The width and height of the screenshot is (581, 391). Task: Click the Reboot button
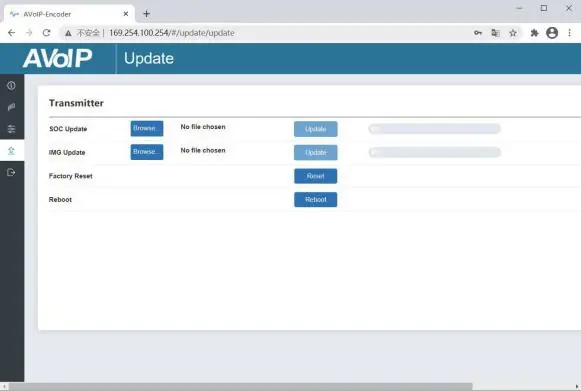[316, 199]
